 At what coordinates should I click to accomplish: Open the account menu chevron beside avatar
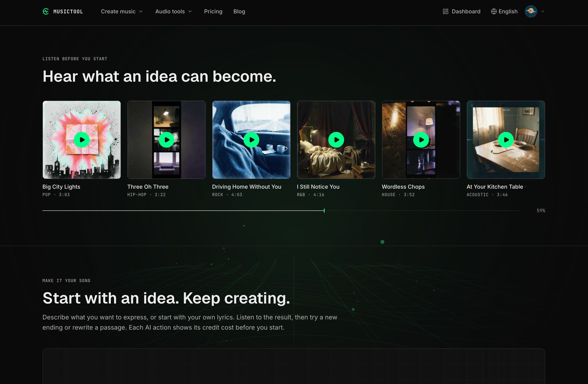coord(543,11)
